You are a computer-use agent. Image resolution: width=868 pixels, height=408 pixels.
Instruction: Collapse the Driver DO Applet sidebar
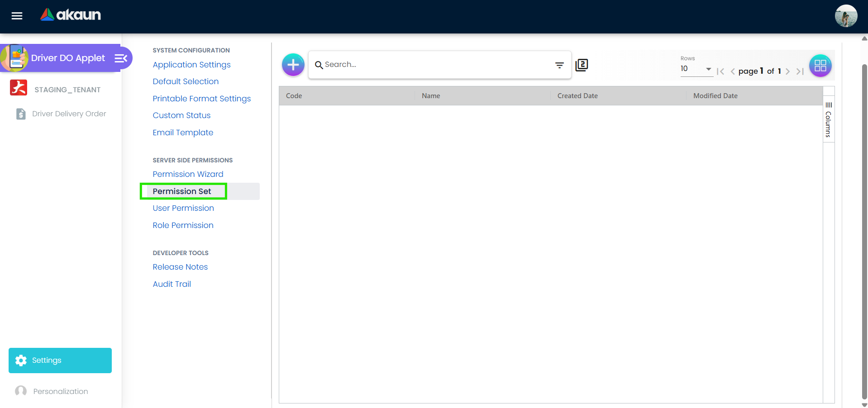coord(120,58)
